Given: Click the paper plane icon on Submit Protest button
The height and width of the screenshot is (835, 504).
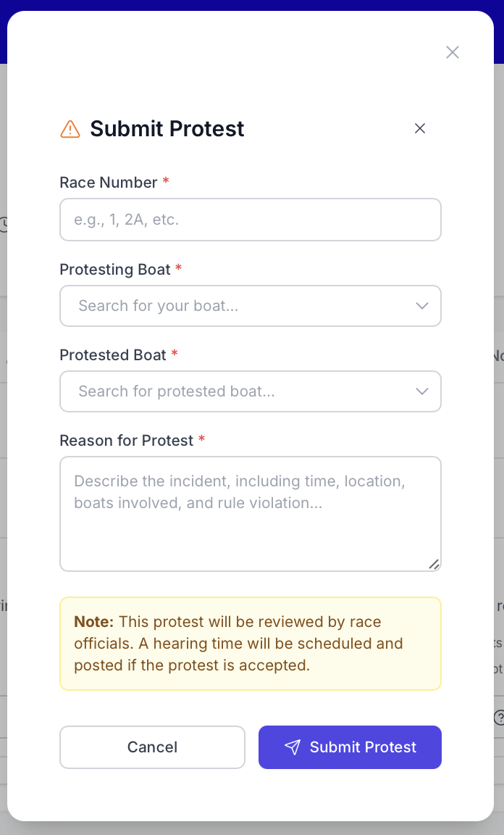Looking at the screenshot, I should (293, 747).
